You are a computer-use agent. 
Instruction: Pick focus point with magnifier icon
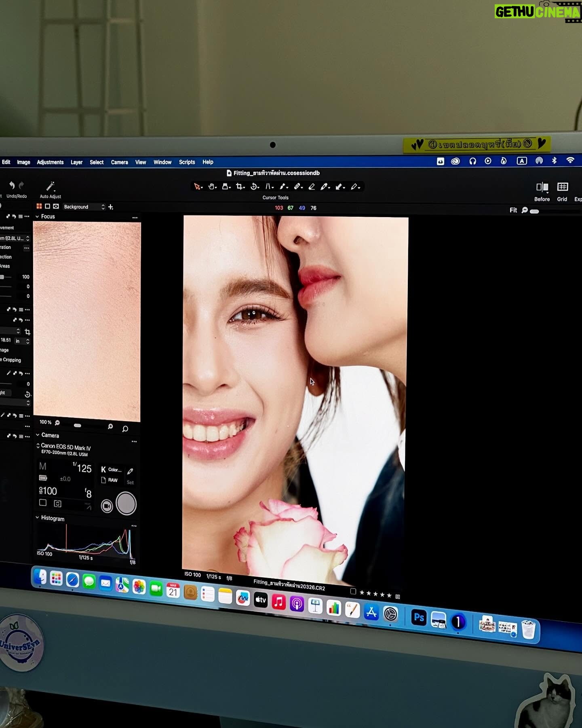point(125,429)
